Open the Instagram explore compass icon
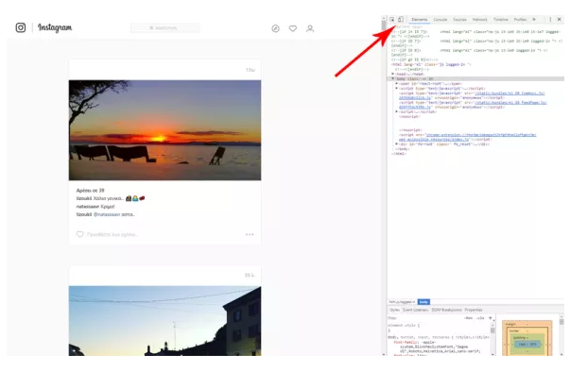The width and height of the screenshot is (588, 372). (276, 28)
